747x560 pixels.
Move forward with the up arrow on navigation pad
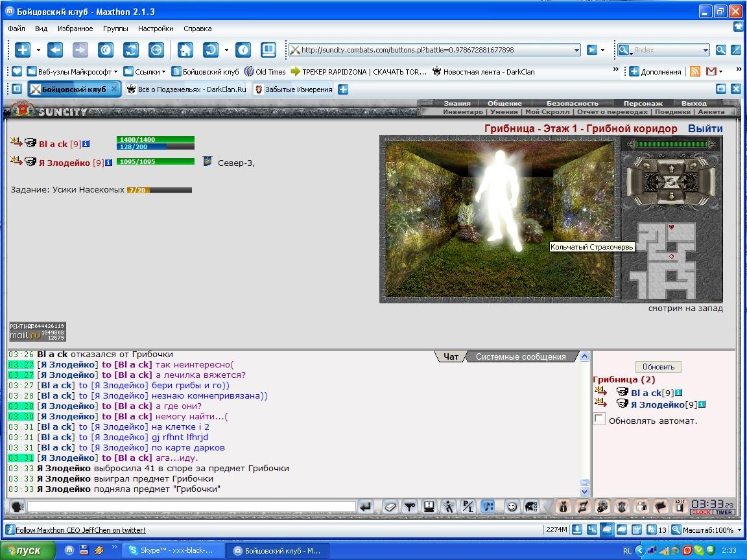[671, 168]
